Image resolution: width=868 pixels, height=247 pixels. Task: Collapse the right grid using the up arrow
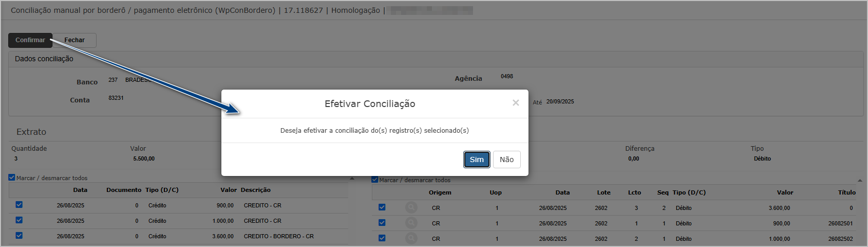click(x=860, y=181)
